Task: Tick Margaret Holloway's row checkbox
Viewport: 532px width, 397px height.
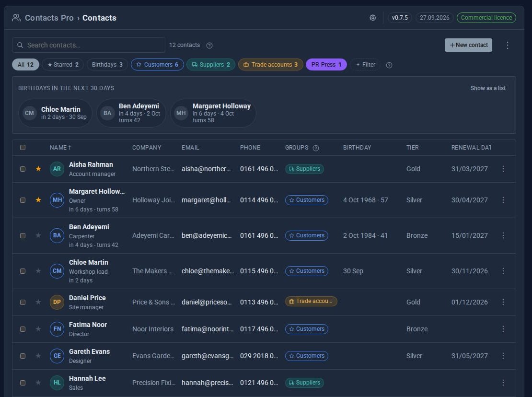Action: [23, 200]
